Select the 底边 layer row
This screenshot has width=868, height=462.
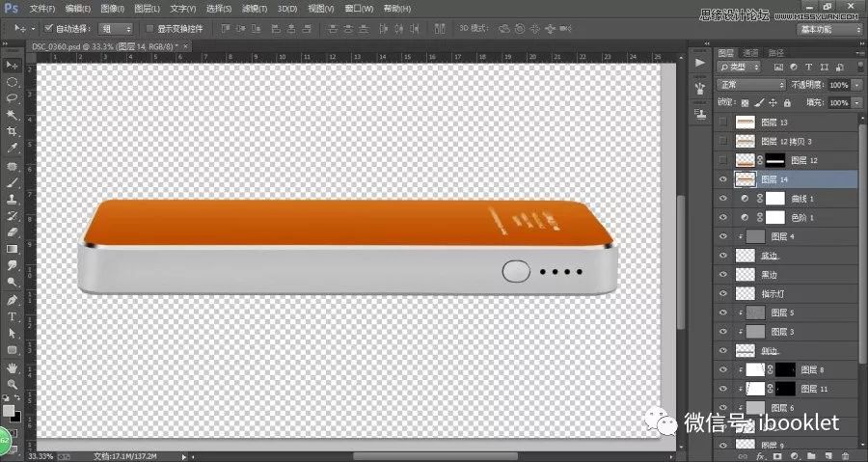[x=787, y=255]
